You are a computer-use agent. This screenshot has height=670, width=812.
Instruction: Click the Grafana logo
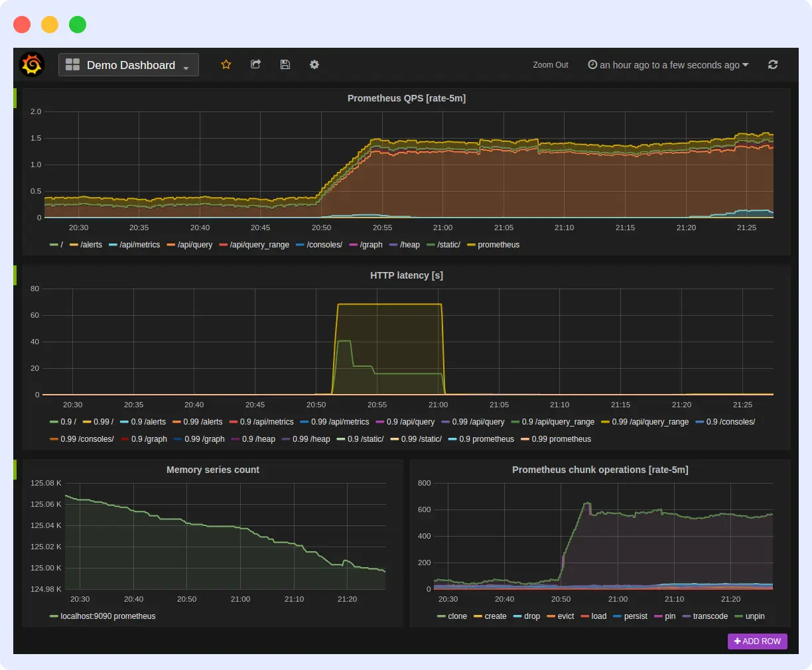coord(31,64)
